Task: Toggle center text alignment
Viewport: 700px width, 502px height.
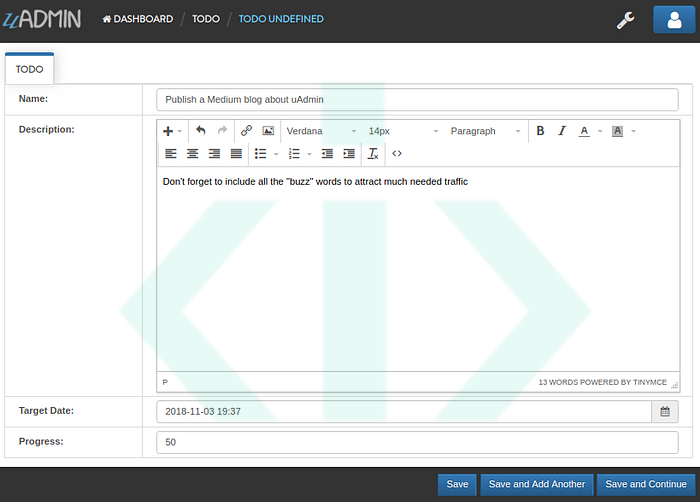Action: [x=192, y=154]
